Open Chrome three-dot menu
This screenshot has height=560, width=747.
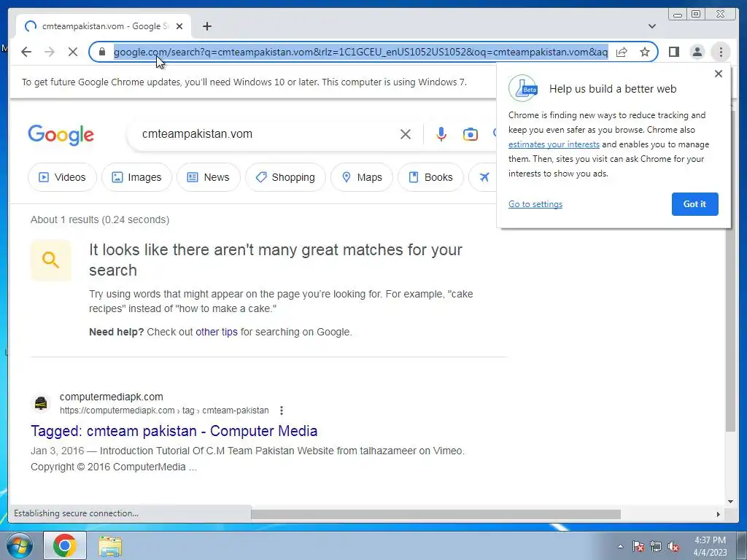pos(721,52)
